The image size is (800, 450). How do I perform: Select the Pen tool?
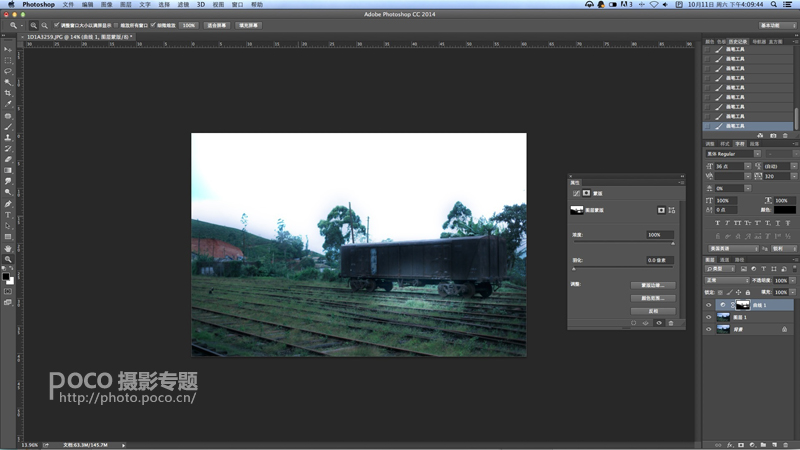click(x=8, y=204)
